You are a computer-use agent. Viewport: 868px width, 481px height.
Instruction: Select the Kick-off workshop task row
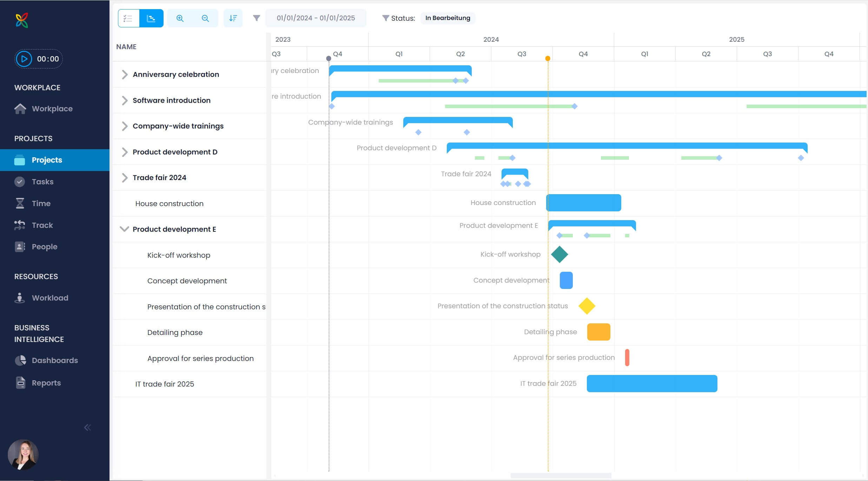click(190, 255)
